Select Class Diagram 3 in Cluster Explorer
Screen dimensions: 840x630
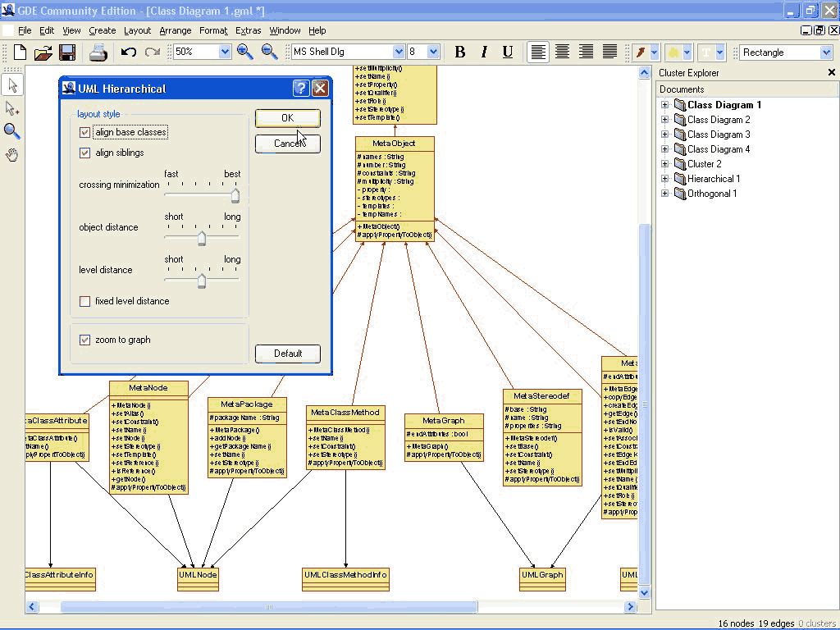(x=718, y=134)
